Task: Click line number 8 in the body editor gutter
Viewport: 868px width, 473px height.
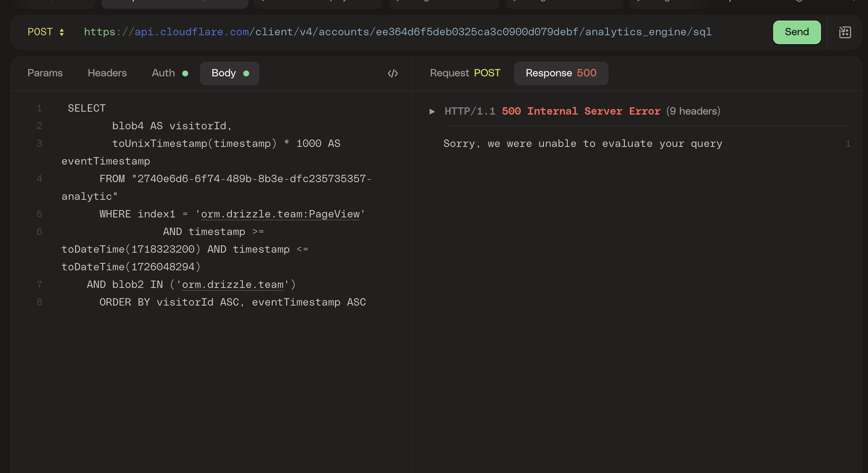Action: (x=39, y=302)
